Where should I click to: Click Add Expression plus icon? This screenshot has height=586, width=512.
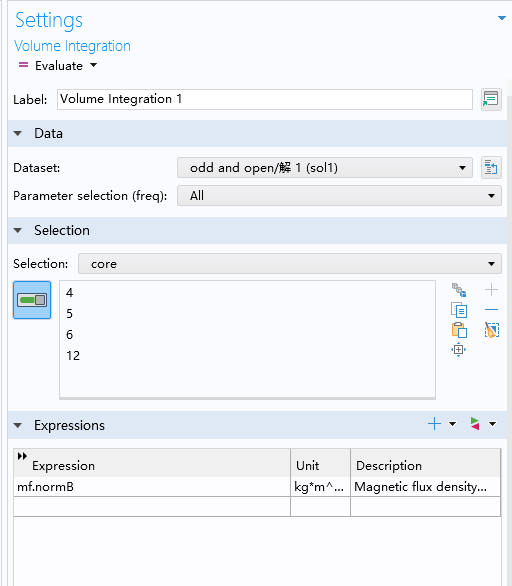coord(434,424)
